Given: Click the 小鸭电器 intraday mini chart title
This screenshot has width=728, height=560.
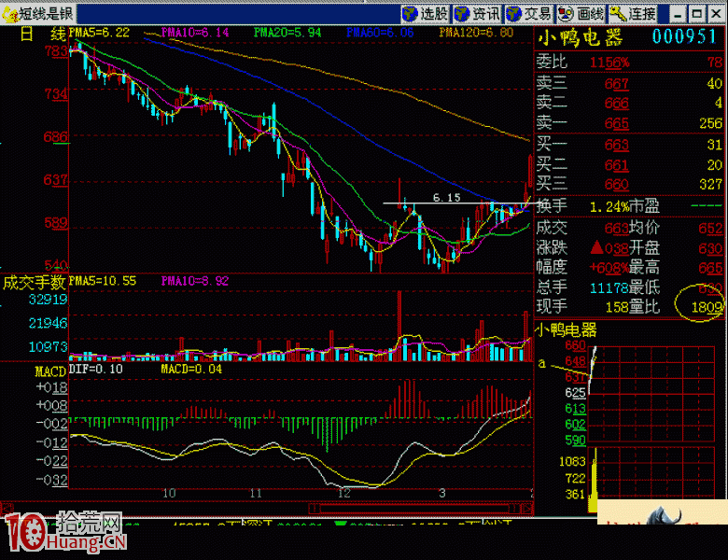Looking at the screenshot, I should 567,330.
